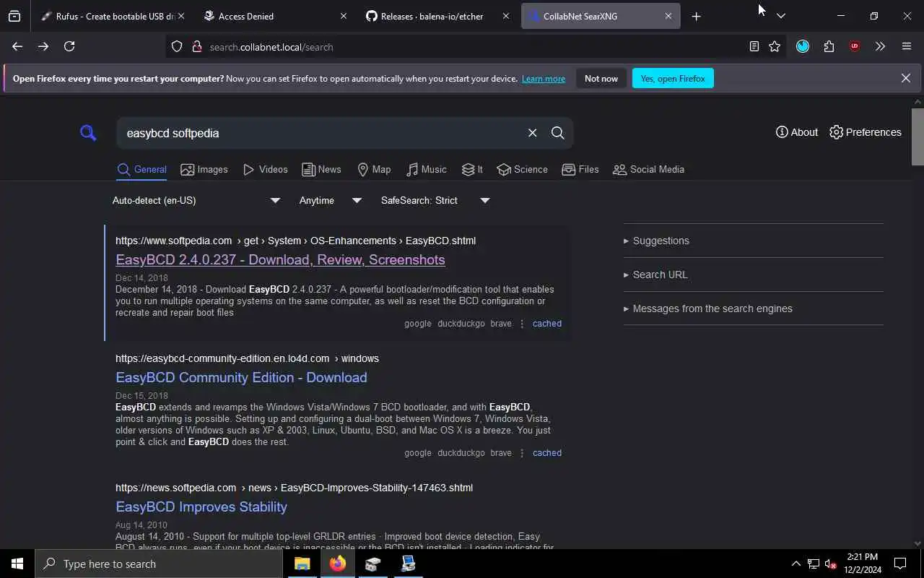Open a new tab with the plus button
The width and height of the screenshot is (924, 578).
click(x=696, y=16)
